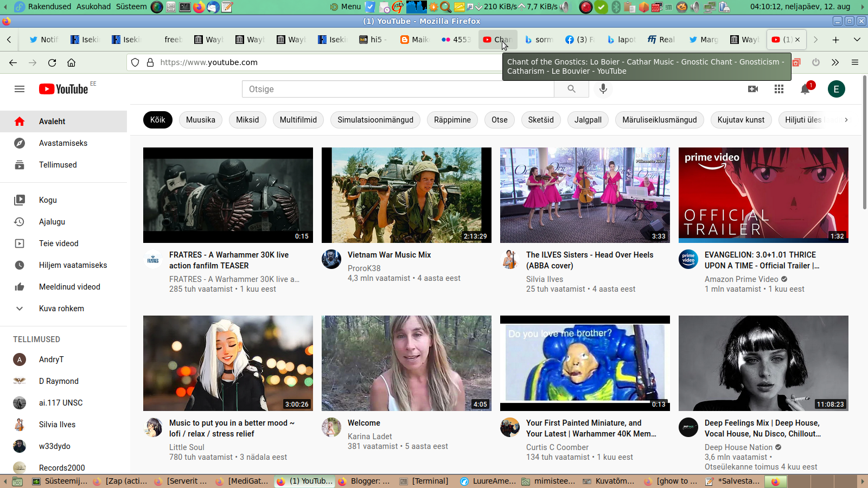
Task: Switch to the Chant of the Gnostics tab
Action: point(497,40)
